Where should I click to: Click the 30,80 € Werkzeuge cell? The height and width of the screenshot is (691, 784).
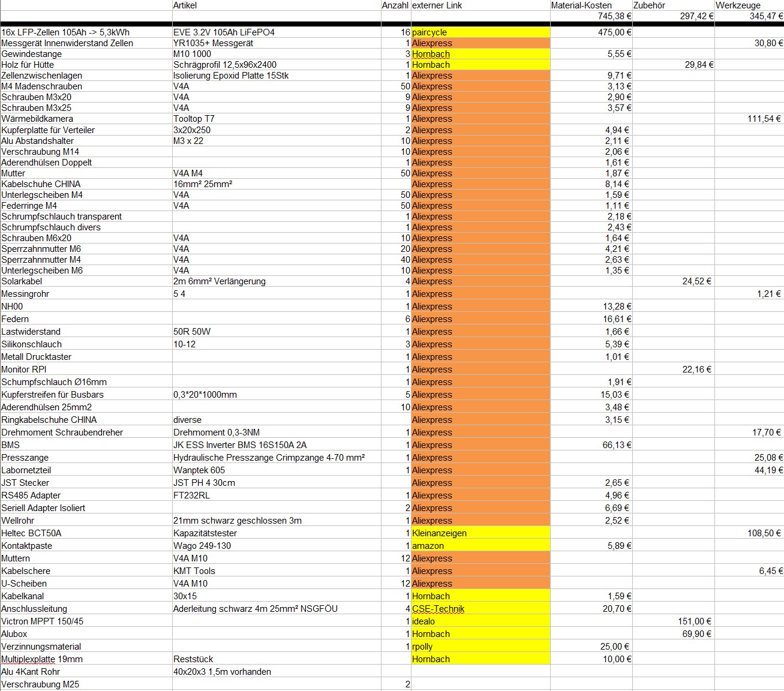click(749, 43)
